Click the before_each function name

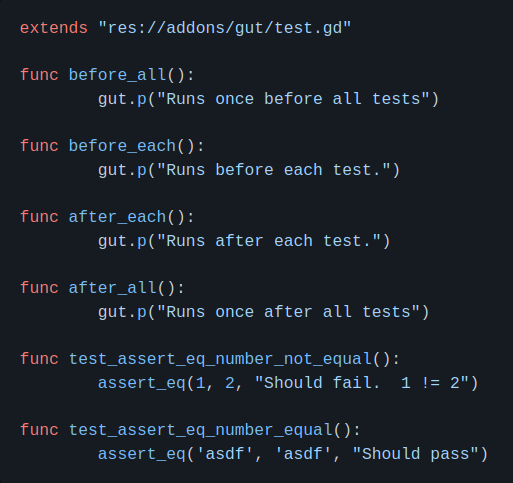click(122, 146)
